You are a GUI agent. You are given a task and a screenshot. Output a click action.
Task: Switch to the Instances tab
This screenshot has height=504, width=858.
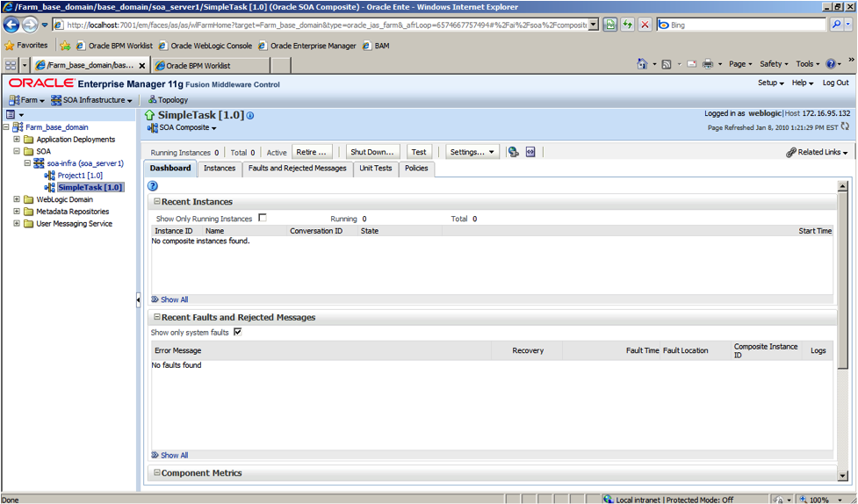click(220, 169)
